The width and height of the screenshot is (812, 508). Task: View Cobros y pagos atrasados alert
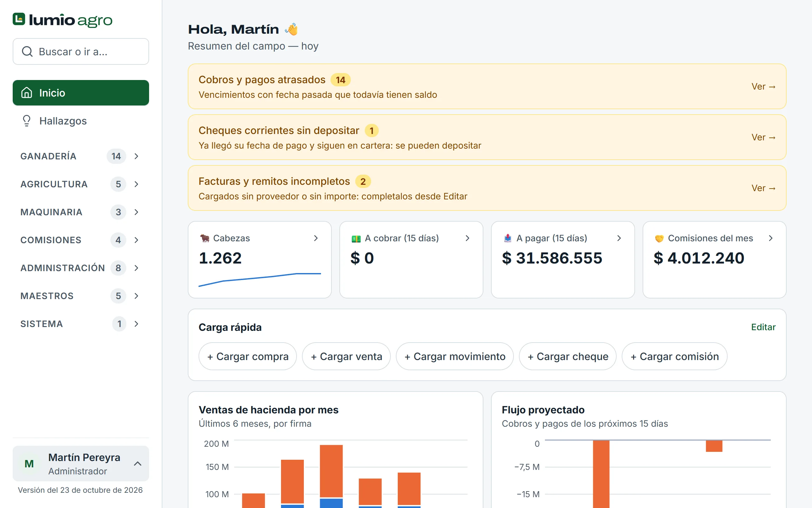(x=763, y=87)
